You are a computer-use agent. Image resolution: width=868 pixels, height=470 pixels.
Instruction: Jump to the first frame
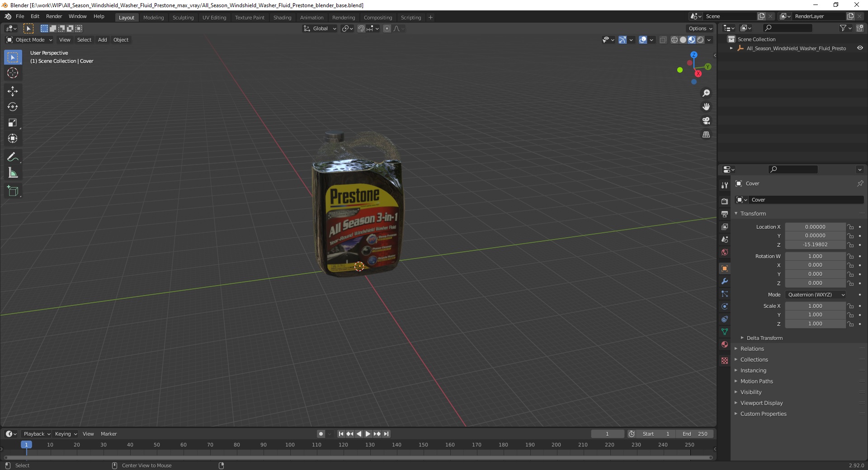(341, 434)
